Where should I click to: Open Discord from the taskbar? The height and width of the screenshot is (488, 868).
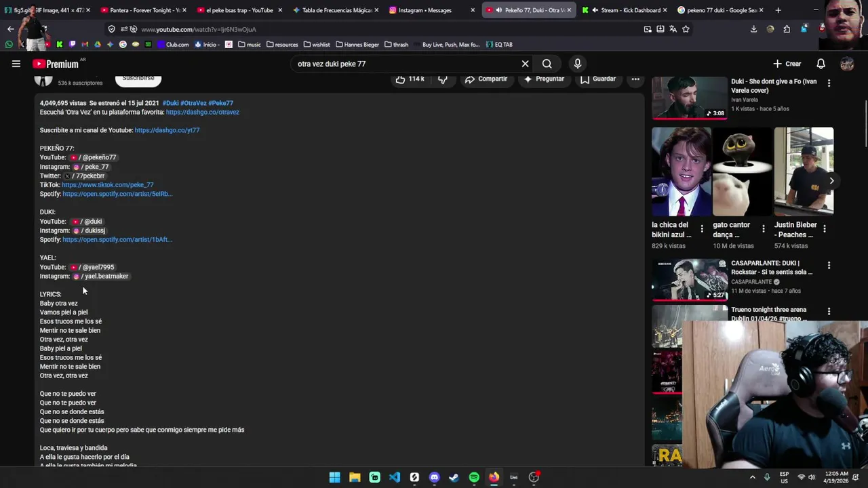point(435,477)
